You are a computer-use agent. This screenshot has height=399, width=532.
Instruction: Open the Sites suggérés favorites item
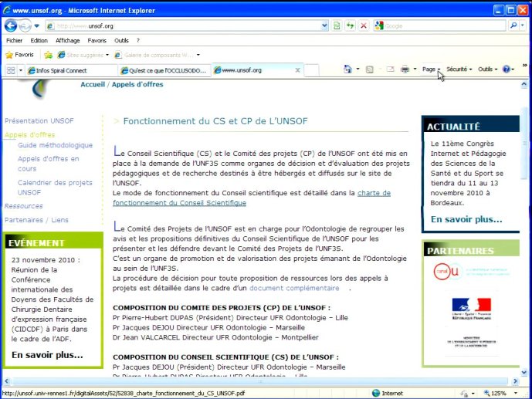pos(83,55)
